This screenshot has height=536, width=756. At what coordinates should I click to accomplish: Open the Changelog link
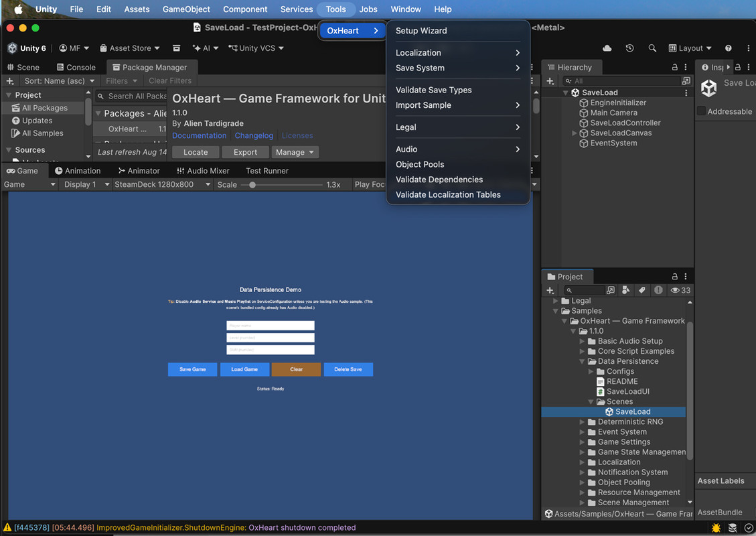click(254, 136)
